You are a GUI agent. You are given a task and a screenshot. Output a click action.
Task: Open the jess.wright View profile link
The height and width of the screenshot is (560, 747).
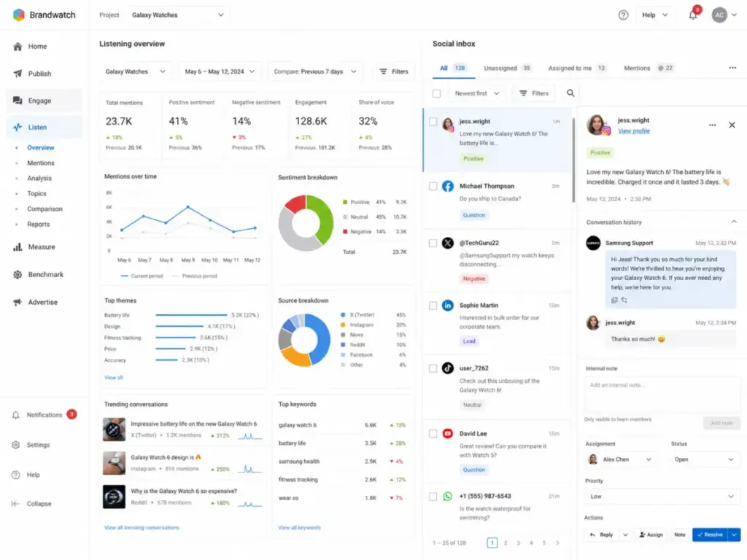(x=634, y=131)
